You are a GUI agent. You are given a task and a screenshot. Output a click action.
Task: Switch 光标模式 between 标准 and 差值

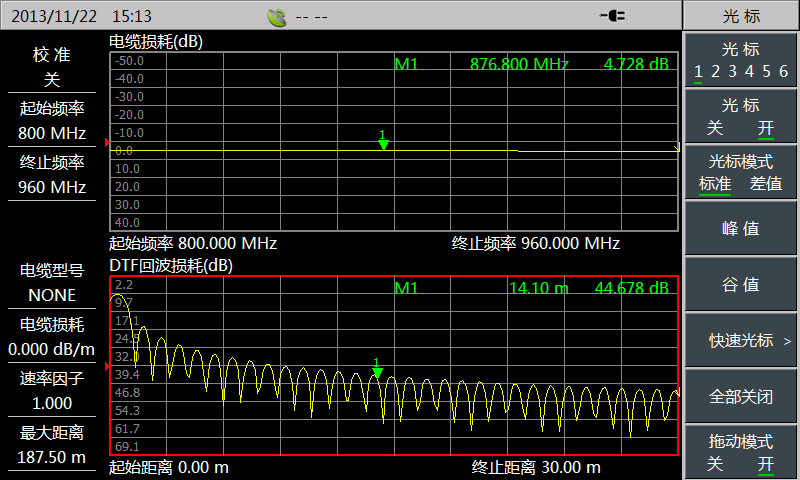coord(740,172)
